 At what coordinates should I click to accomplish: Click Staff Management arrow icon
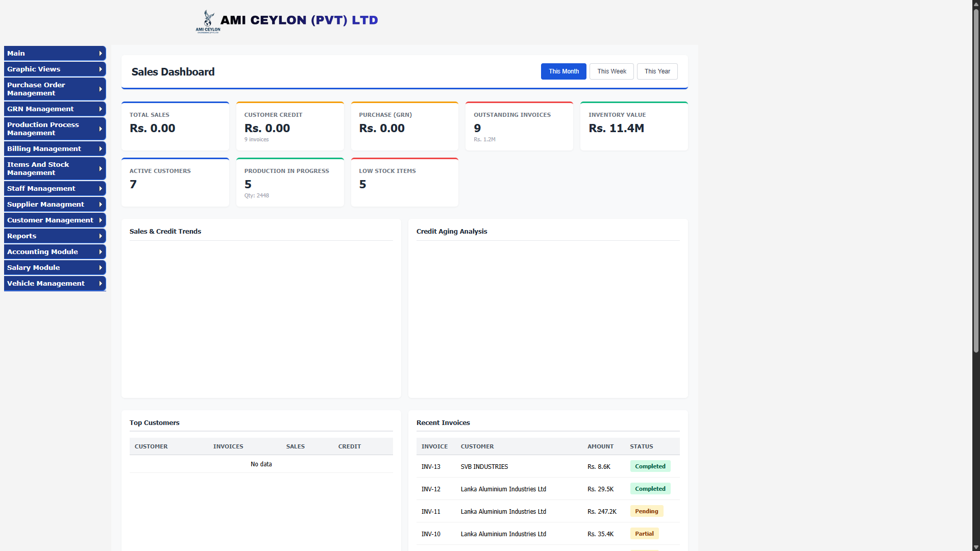[101, 189]
